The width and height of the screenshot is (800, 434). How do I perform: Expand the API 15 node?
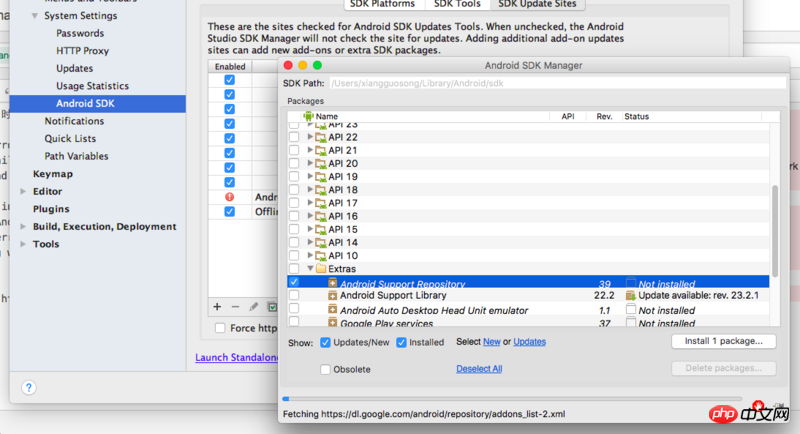310,229
